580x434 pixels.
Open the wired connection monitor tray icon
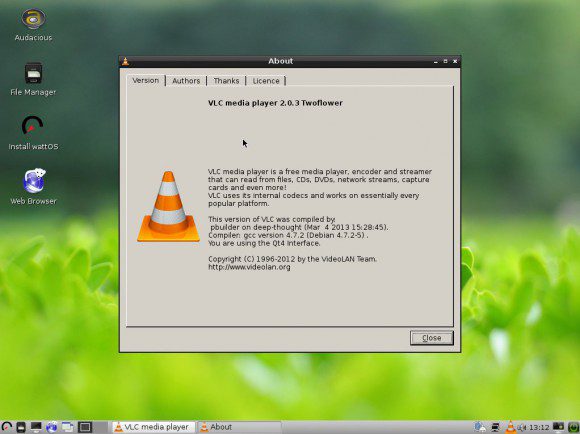pyautogui.click(x=495, y=427)
